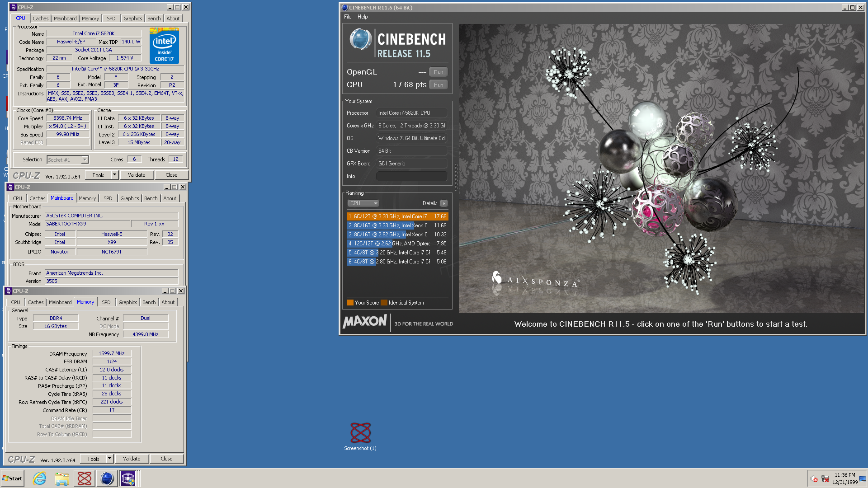Run the OpenGL benchmark

click(438, 72)
